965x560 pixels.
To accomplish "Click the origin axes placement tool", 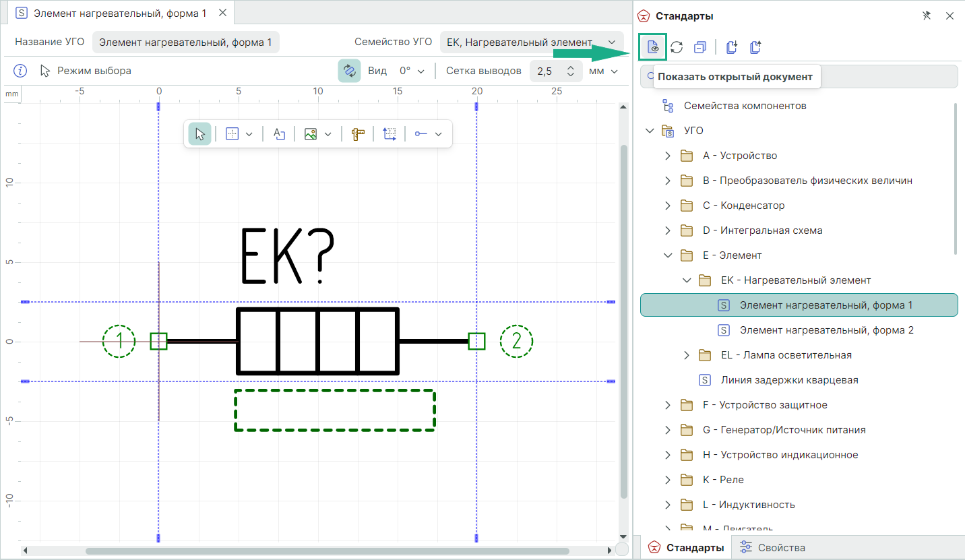I will (390, 134).
